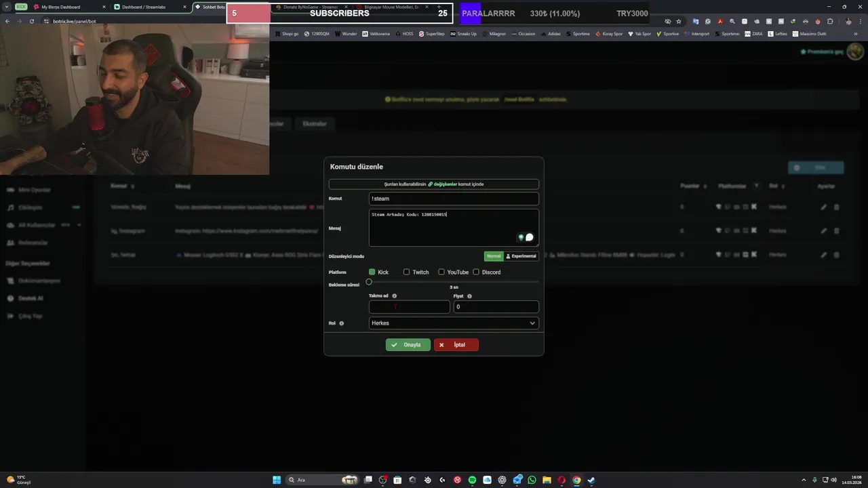Show more bookmarks with the overflow chevron
868x488 pixels.
pyautogui.click(x=856, y=34)
